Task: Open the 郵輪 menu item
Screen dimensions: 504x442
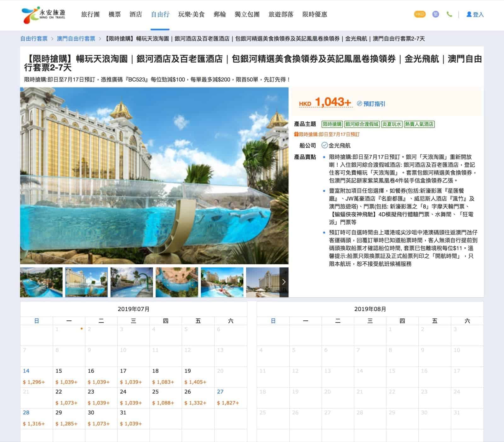Action: 220,14
